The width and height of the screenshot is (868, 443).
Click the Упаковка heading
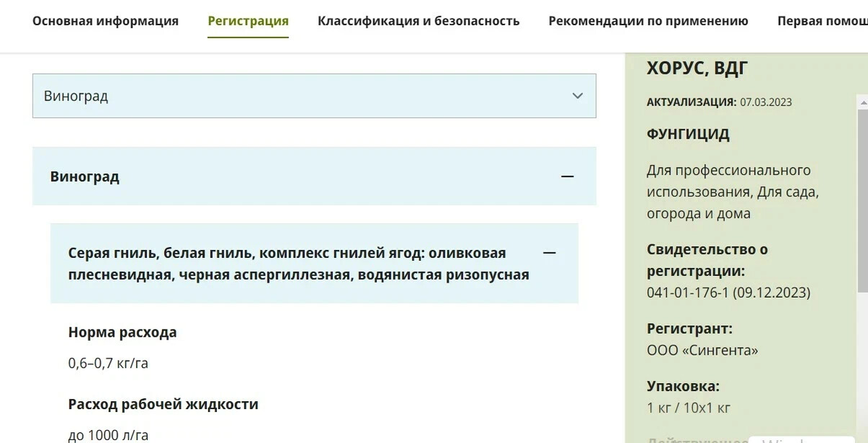683,386
